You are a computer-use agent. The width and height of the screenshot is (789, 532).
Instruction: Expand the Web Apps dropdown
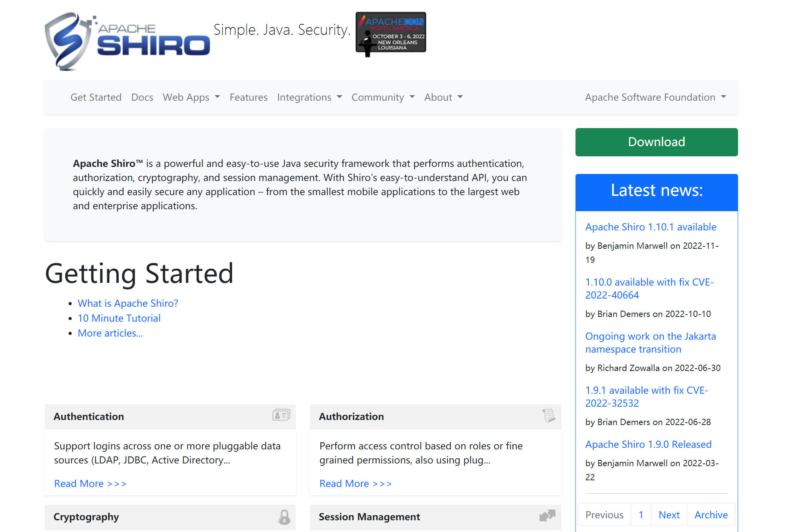point(191,97)
